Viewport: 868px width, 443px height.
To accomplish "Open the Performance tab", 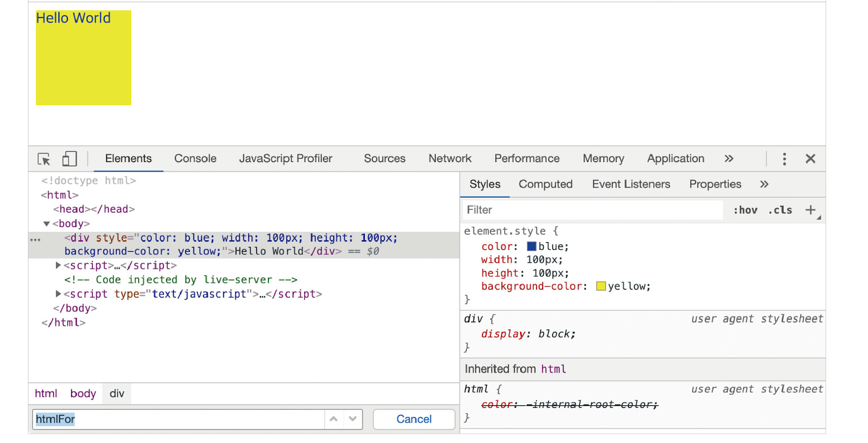I will click(x=527, y=158).
